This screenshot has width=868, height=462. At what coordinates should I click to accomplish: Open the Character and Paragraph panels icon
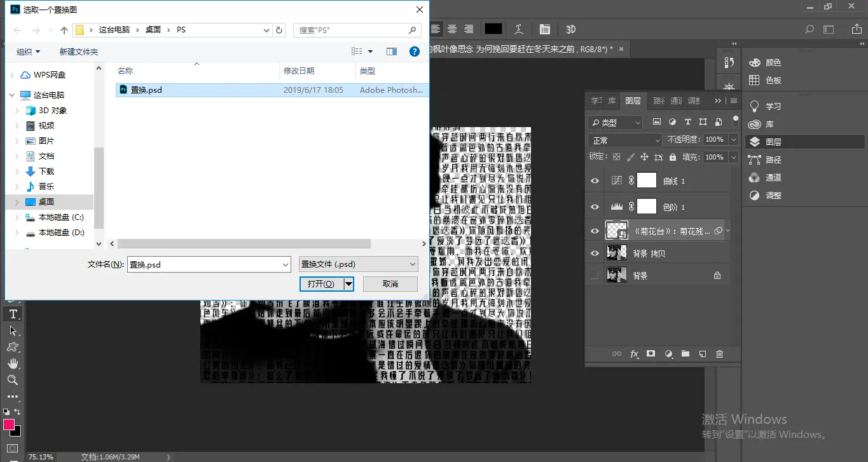click(545, 29)
